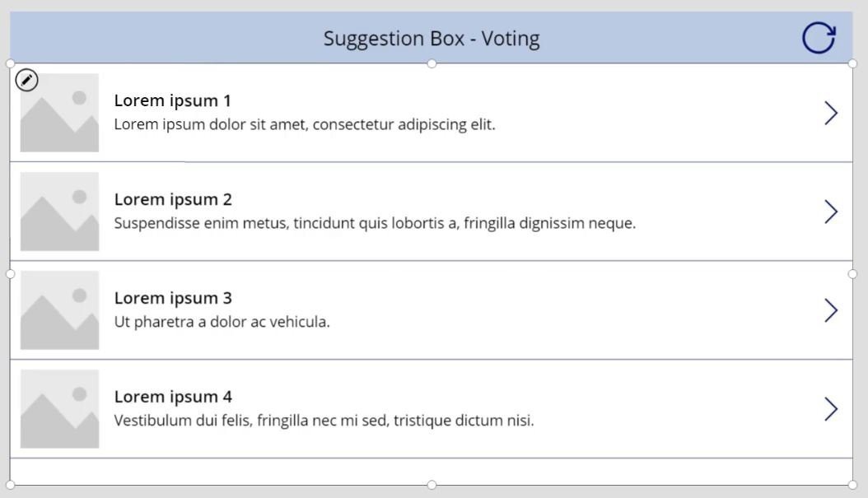This screenshot has height=498, width=868.
Task: Open Lorem ipsum 3 chevron arrow
Action: 830,310
